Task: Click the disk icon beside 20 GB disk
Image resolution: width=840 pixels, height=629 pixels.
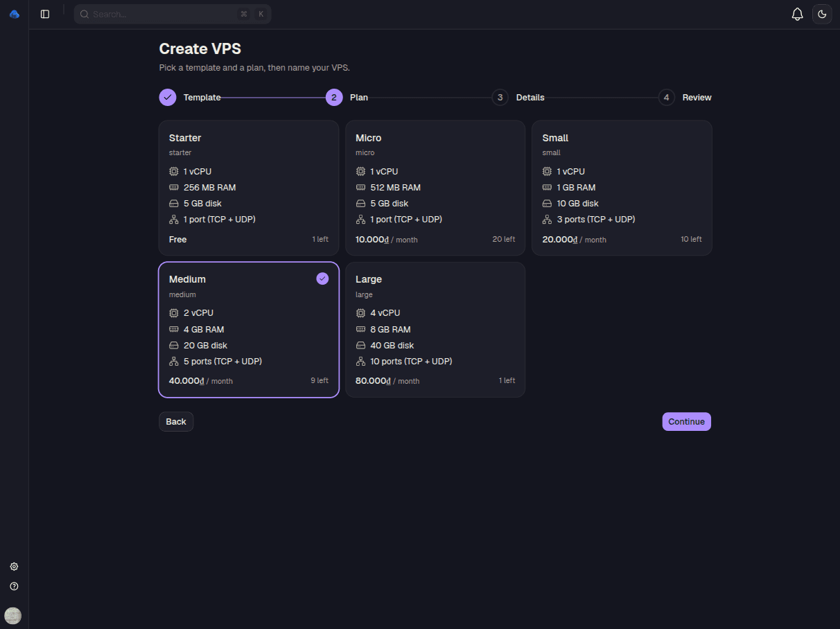Action: 174,346
